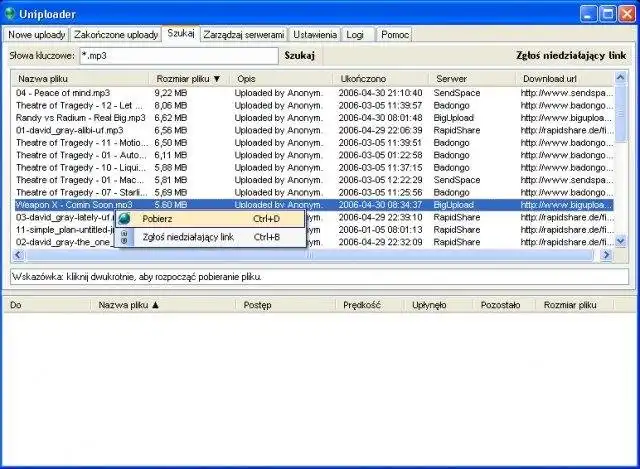Select Theatre of Tragedy - 07 - Starli row

pos(314,192)
